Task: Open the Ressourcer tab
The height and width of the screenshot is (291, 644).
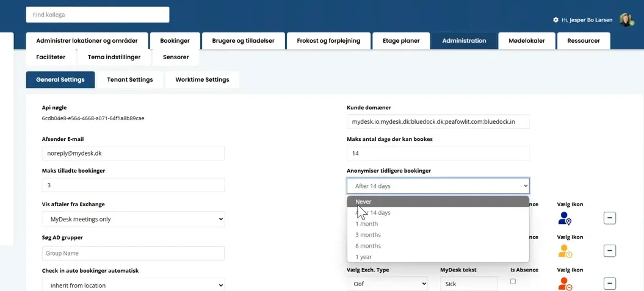Action: pos(584,41)
